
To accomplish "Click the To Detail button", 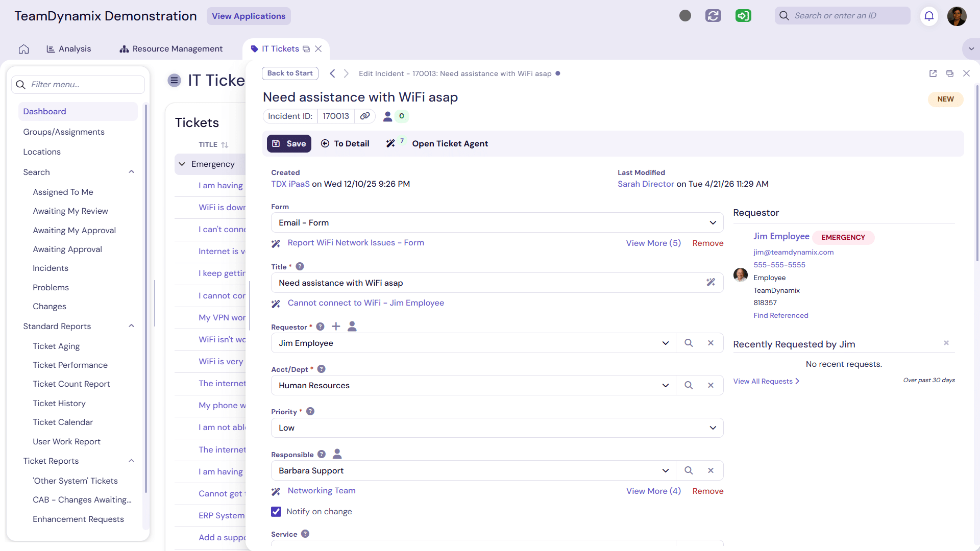I will [345, 144].
